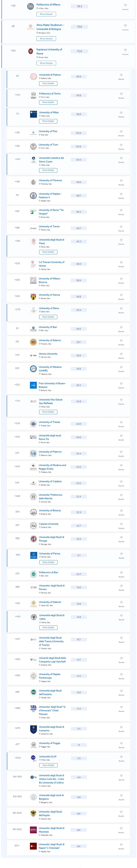This screenshot has height=868, width=137.
Task: Click the Verona University logo thumbnail
Action: coord(33,355)
